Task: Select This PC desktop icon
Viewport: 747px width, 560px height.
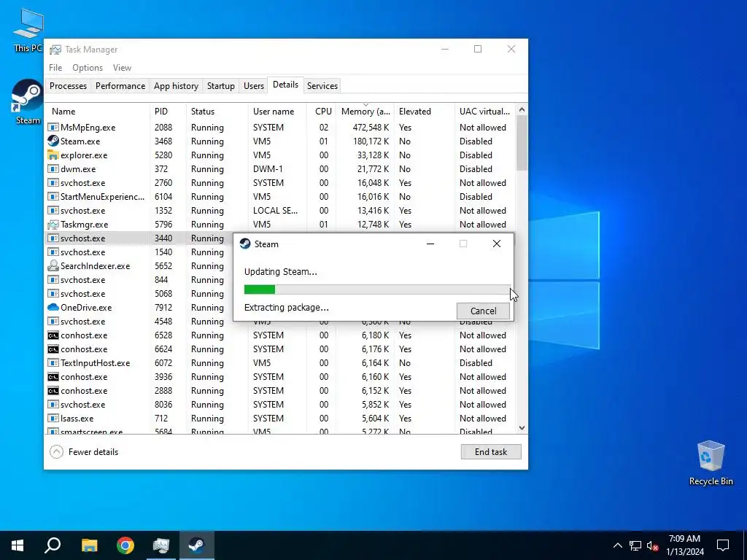Action: point(28,29)
